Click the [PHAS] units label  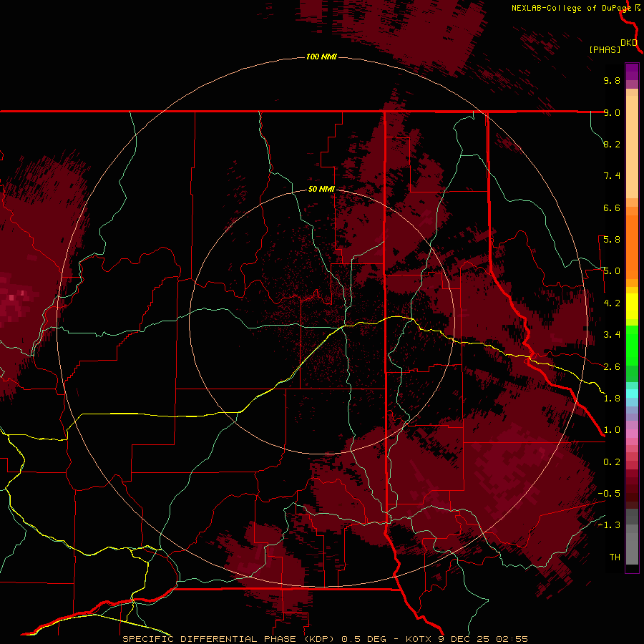coord(605,50)
